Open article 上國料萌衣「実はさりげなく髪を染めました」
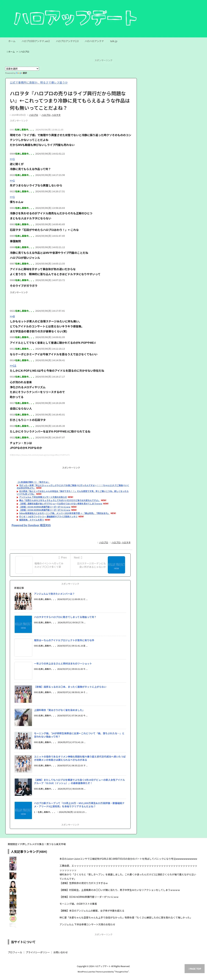The height and width of the screenshot is (980, 207). (59, 710)
